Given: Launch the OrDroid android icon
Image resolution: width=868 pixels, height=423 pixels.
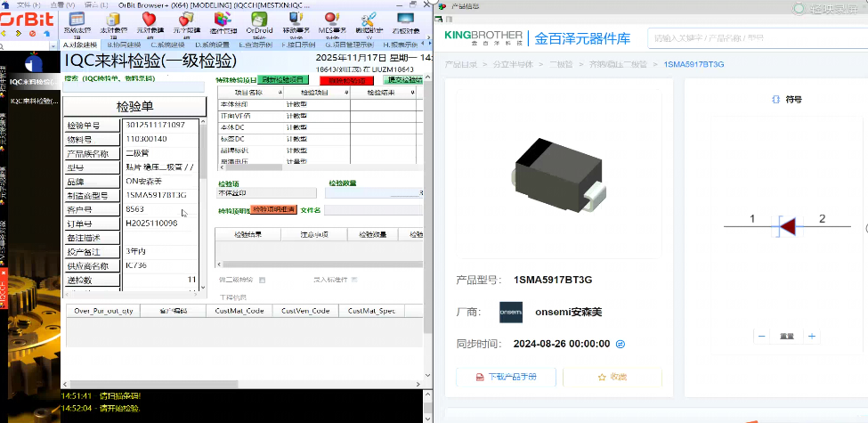Looking at the screenshot, I should click(x=259, y=20).
